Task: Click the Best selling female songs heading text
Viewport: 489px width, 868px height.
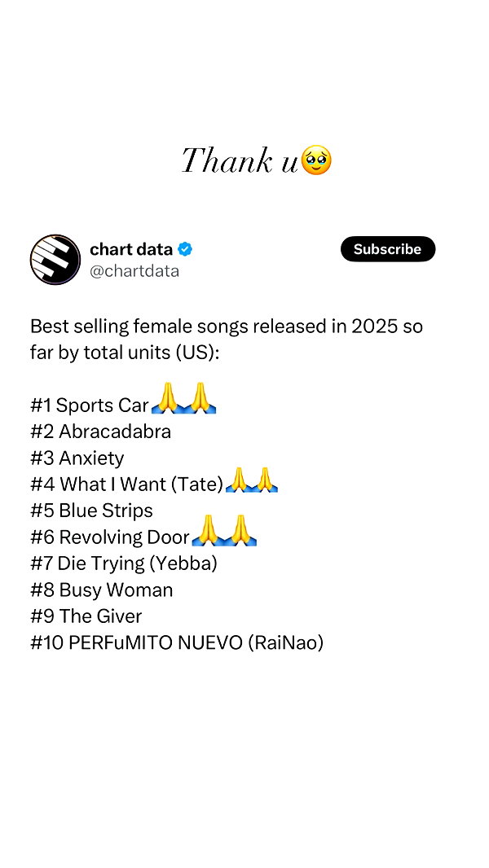Action: pyautogui.click(x=227, y=340)
